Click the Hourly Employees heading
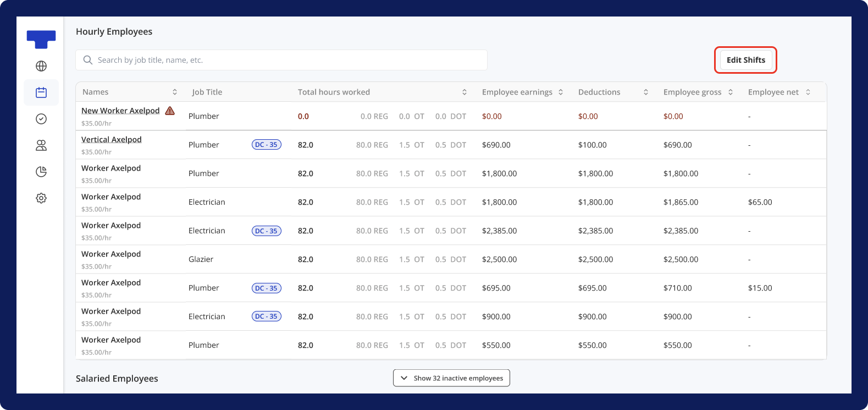The image size is (868, 410). click(114, 31)
